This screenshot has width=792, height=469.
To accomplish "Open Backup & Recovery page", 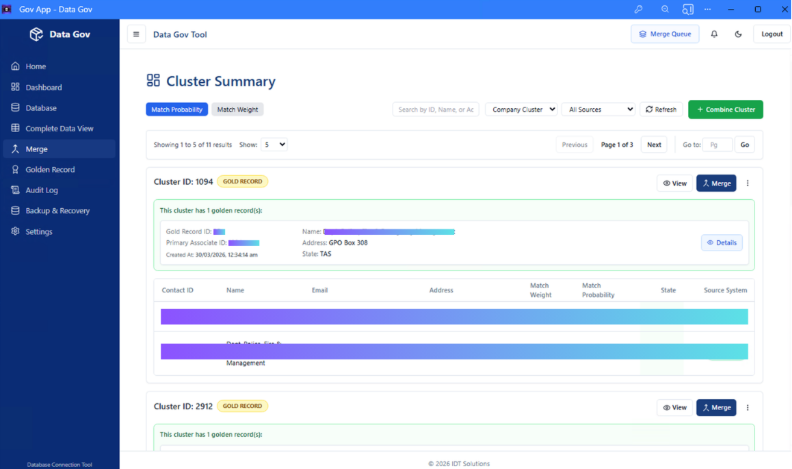I will click(59, 211).
